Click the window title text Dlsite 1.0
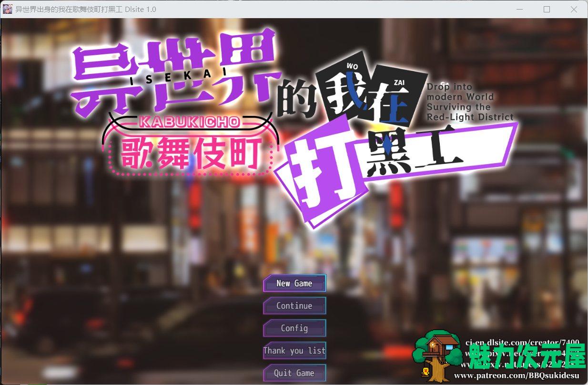 141,9
